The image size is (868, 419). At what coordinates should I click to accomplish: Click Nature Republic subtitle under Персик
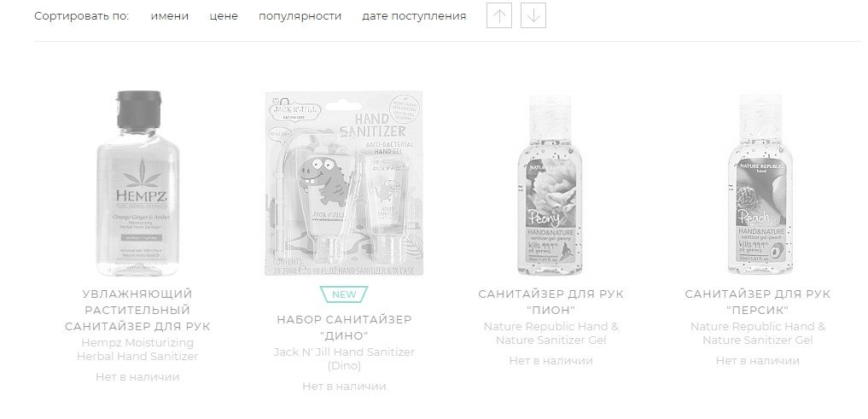point(757,333)
